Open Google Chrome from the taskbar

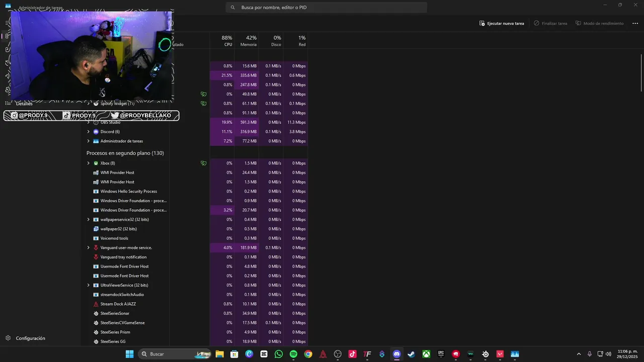(308, 354)
